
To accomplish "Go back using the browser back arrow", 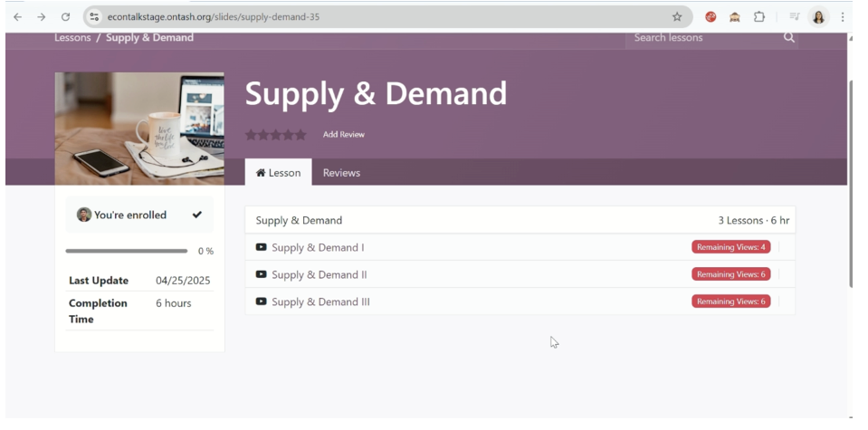I will click(17, 16).
